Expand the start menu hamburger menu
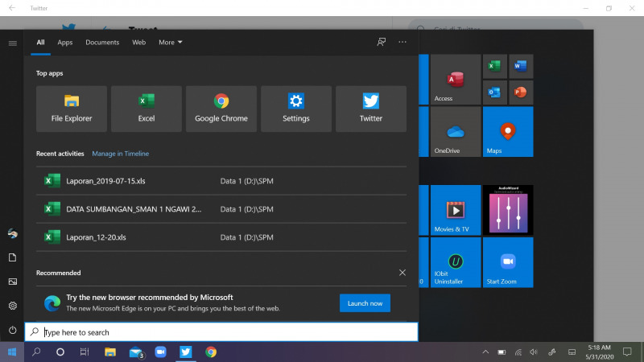This screenshot has height=362, width=644. (x=13, y=43)
